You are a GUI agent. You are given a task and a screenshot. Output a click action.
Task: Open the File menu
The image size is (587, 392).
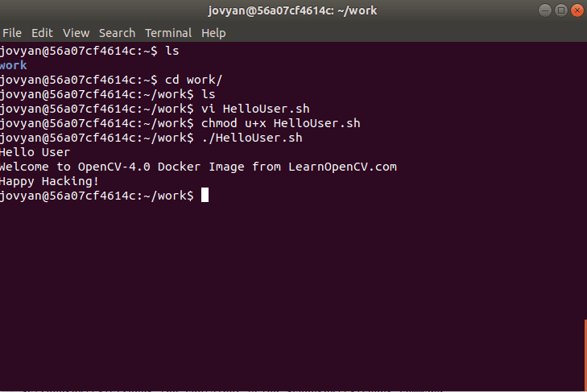click(12, 33)
